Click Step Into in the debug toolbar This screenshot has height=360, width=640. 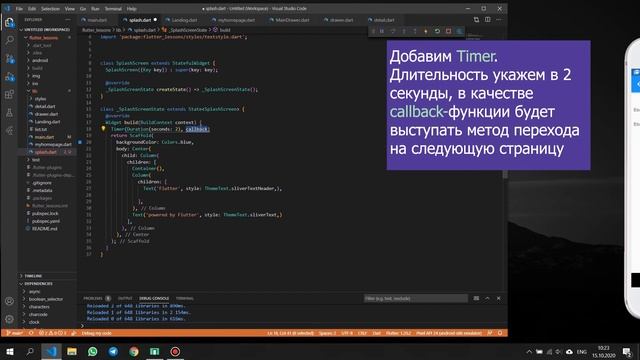(404, 31)
